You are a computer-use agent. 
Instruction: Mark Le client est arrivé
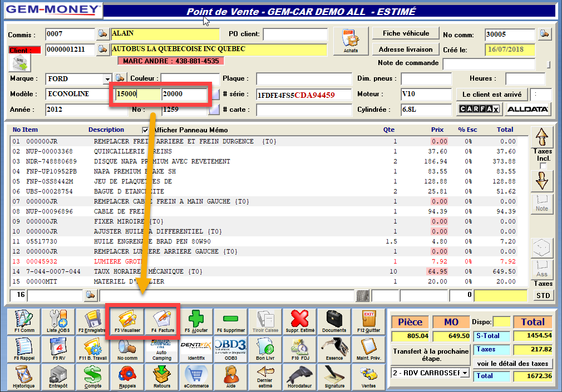492,94
